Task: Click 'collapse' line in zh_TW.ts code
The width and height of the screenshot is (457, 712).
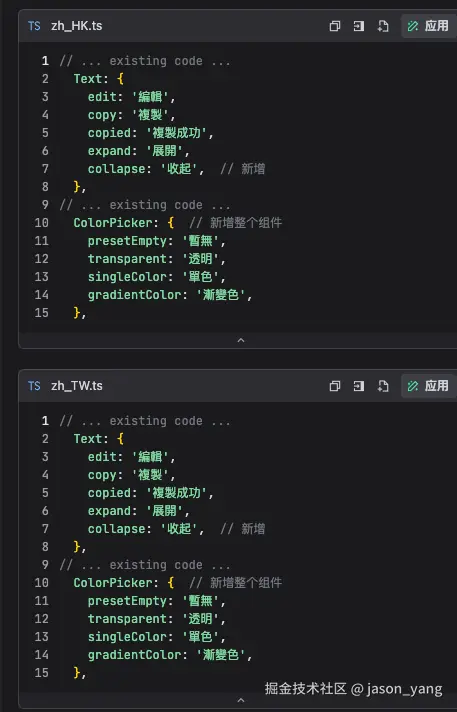Action: [176, 529]
